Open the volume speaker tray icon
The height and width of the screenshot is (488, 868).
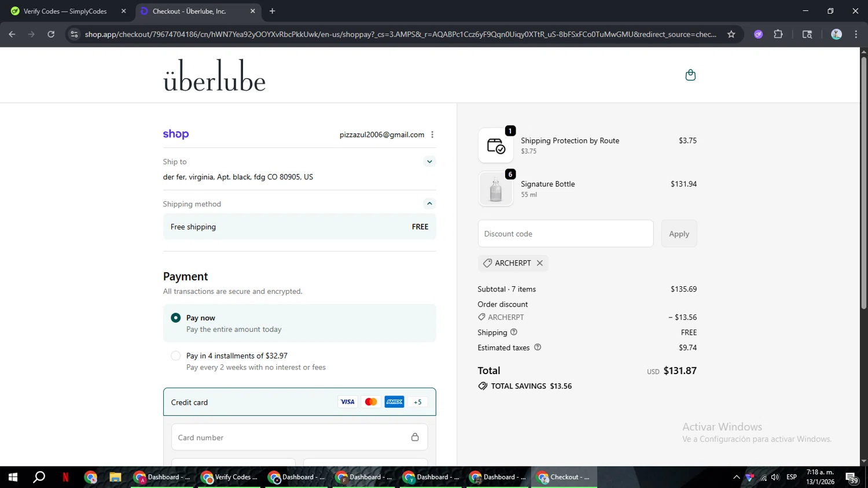775,477
